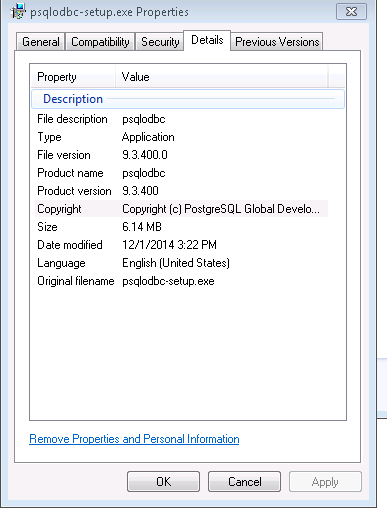Confirm with the OK button
Screen dimensions: 387x508
pos(163,482)
